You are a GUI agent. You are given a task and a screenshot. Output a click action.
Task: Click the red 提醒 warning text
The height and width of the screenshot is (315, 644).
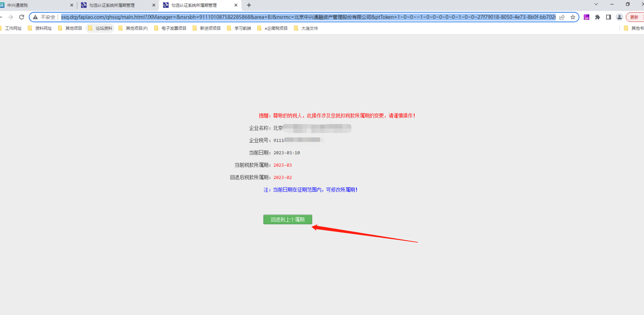click(x=337, y=116)
